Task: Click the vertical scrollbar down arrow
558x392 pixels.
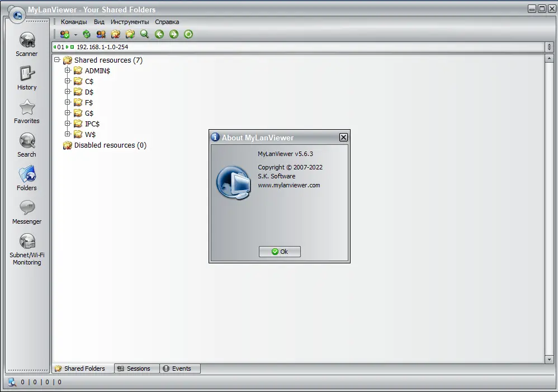Action: click(549, 359)
